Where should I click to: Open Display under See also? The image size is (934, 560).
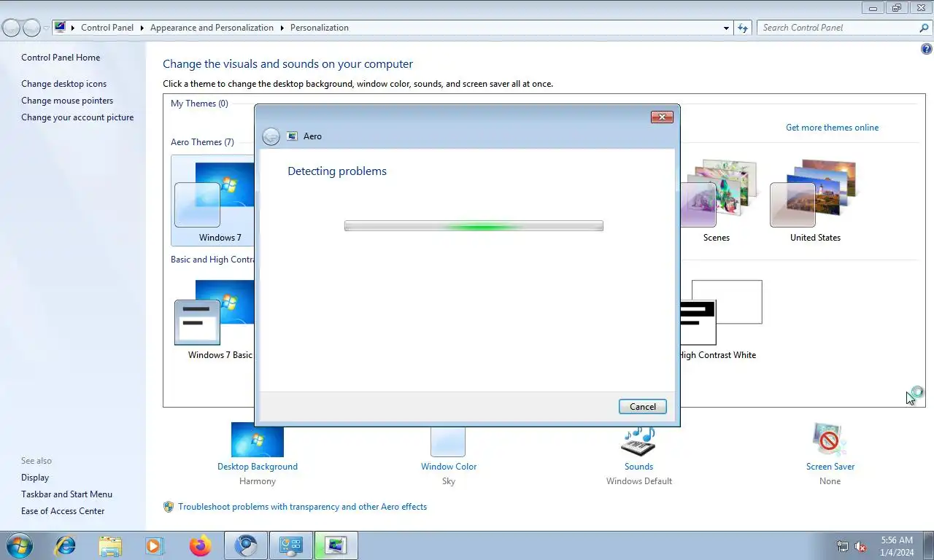tap(35, 478)
